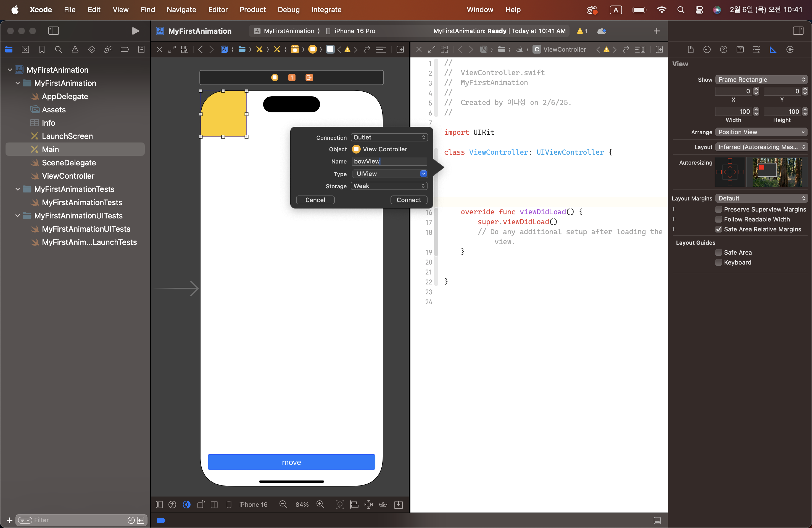Viewport: 812px width, 528px height.
Task: Enable Preserve Superview Margins checkbox
Action: click(x=719, y=209)
